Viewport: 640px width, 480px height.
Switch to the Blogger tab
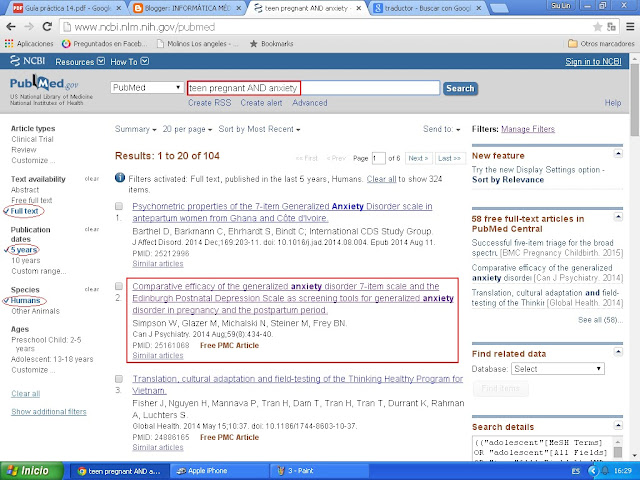coord(188,8)
